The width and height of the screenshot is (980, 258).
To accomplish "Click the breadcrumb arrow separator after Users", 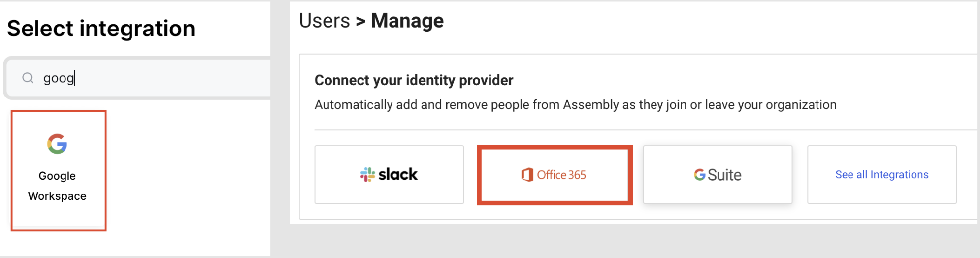I will tap(360, 21).
